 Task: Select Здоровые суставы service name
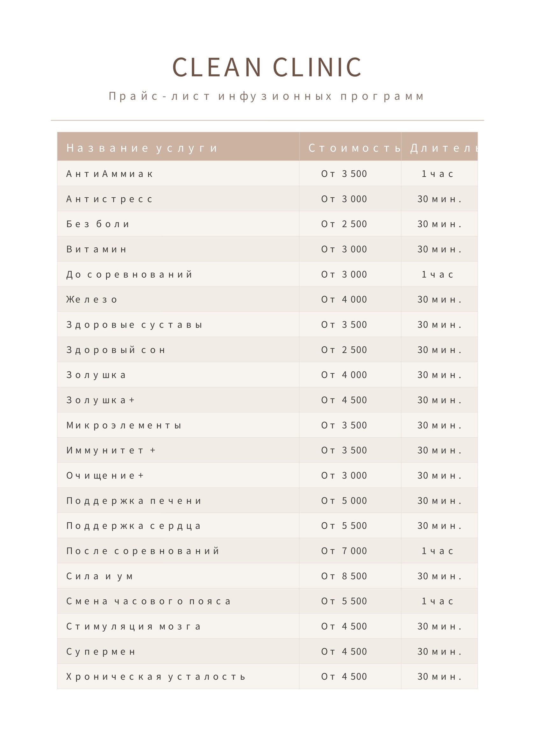pyautogui.click(x=134, y=325)
